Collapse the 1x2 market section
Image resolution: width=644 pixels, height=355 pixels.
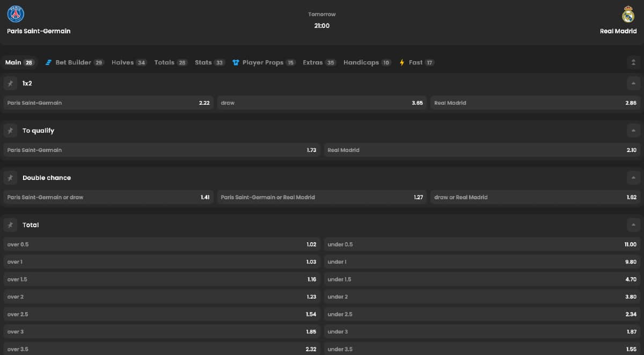(633, 83)
